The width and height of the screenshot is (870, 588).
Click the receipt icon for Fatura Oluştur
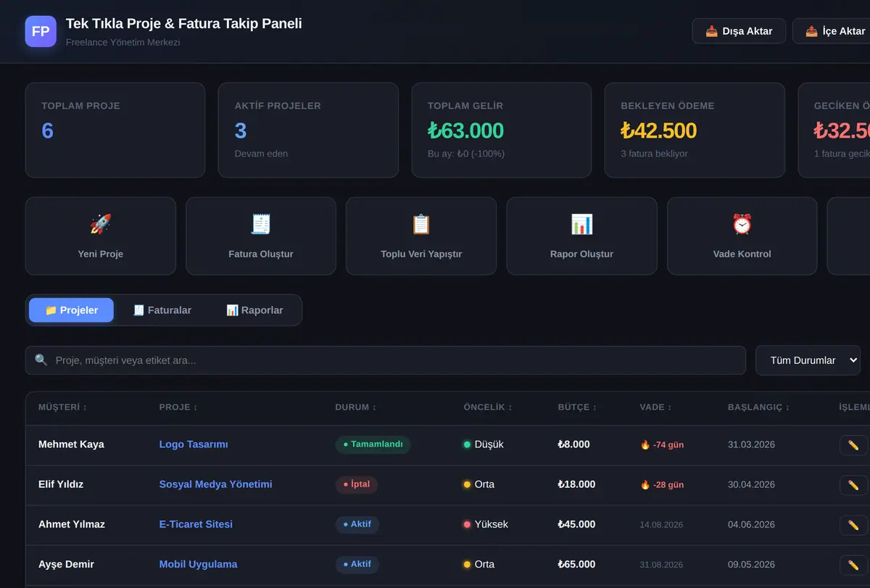point(261,224)
